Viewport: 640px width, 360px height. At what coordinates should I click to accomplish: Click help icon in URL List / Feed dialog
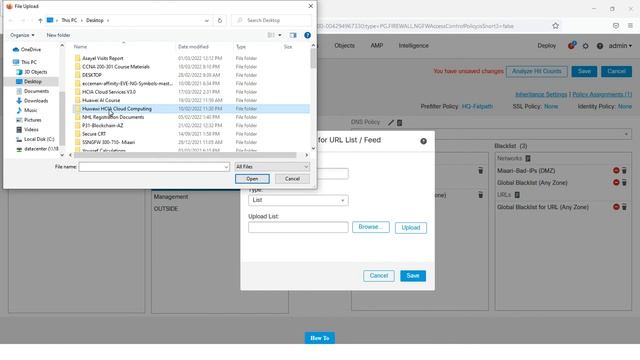tap(423, 141)
